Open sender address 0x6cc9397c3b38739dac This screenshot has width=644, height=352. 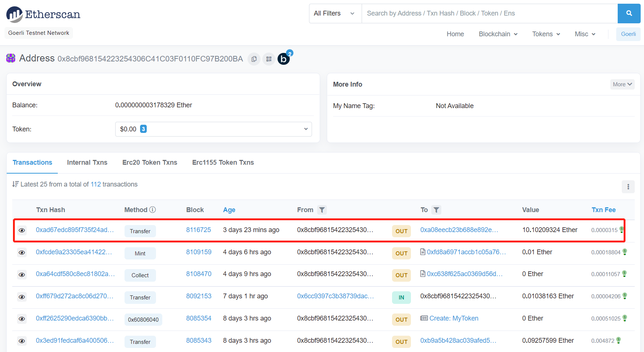click(335, 296)
